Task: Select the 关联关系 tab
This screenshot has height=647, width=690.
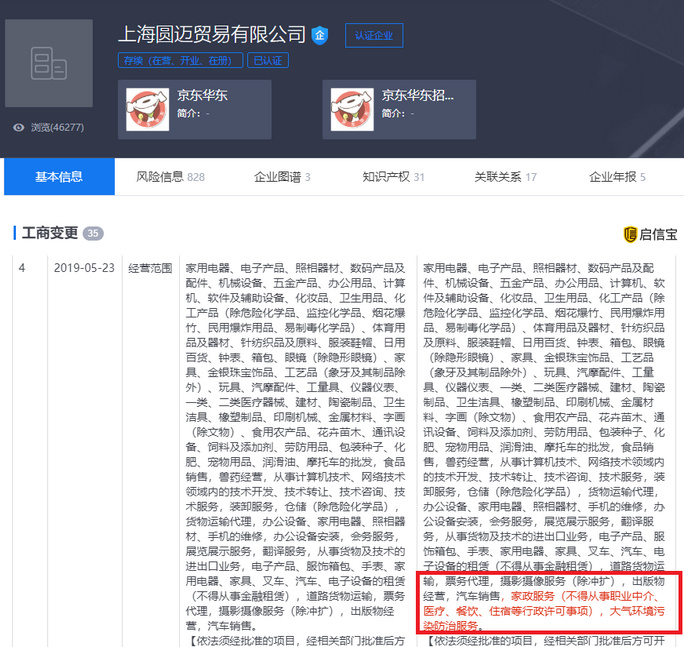Action: 505,177
